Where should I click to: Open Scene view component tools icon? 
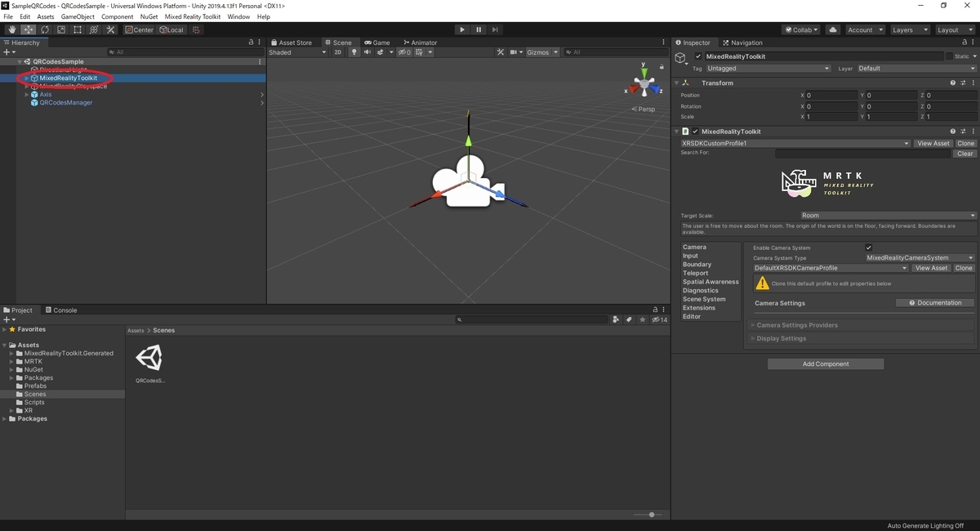[501, 52]
